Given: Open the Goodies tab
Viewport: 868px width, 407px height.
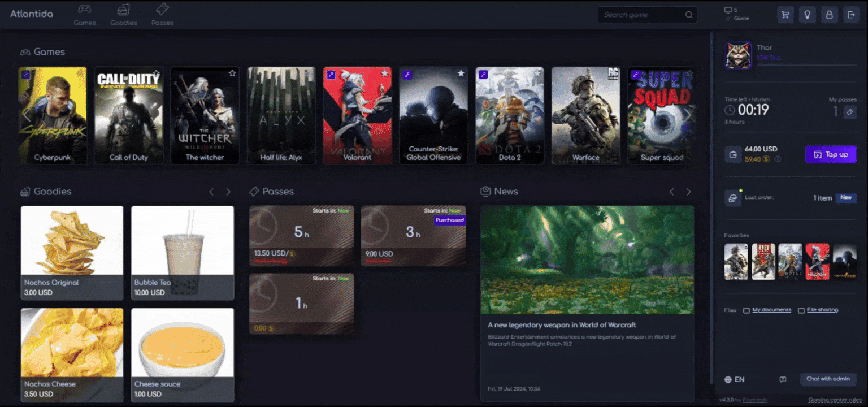Looking at the screenshot, I should pyautogui.click(x=124, y=15).
